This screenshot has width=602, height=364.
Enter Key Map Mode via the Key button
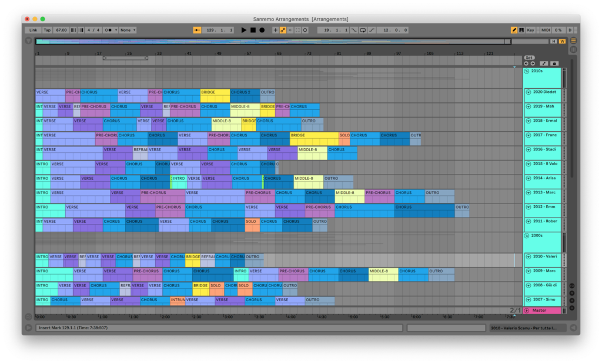pyautogui.click(x=530, y=30)
